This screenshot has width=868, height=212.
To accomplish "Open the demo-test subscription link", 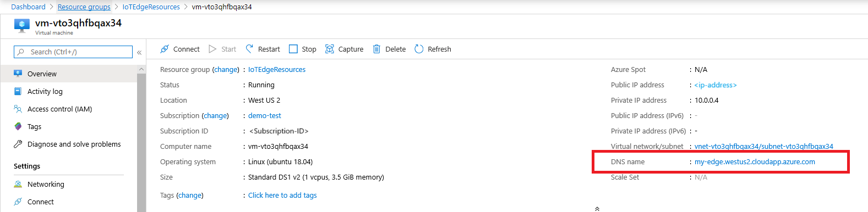I will tap(265, 116).
